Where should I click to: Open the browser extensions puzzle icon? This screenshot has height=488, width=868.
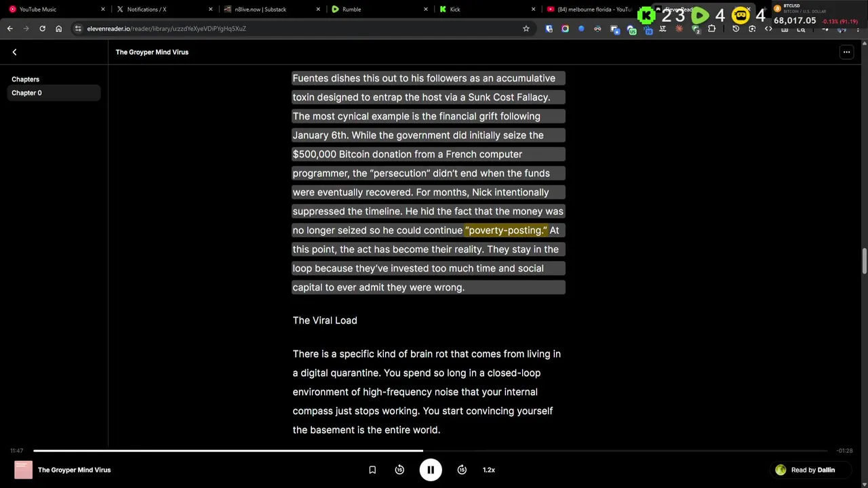711,28
